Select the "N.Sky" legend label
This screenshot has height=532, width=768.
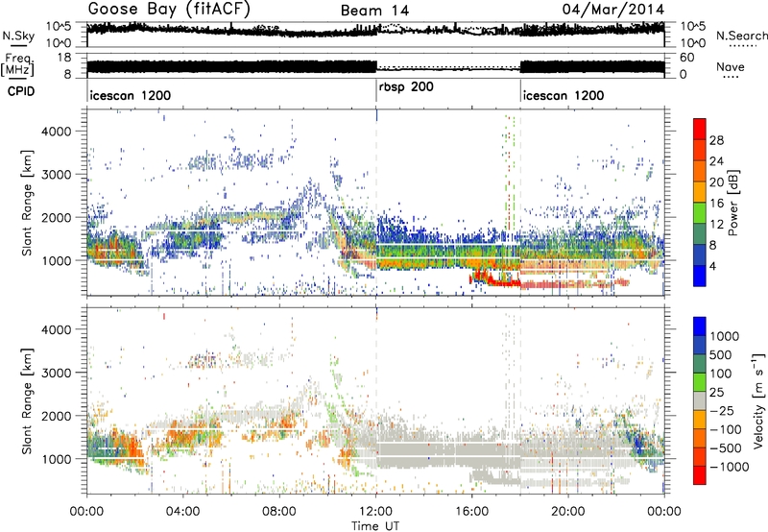pos(18,36)
